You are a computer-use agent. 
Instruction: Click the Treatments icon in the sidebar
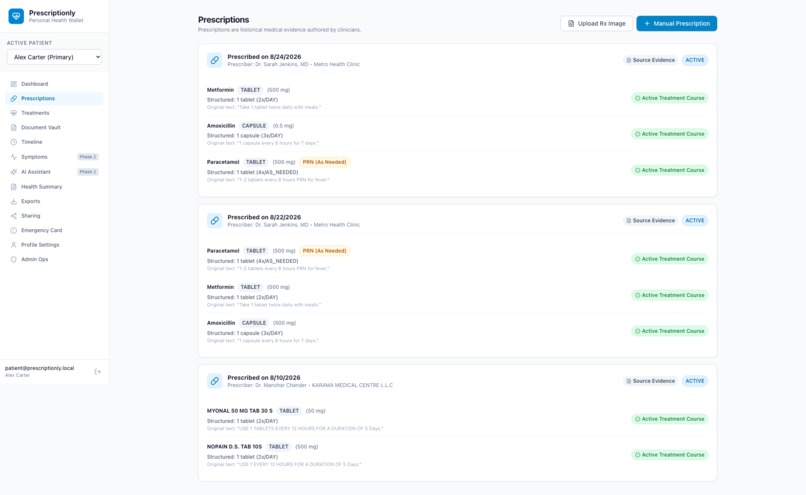click(x=14, y=113)
